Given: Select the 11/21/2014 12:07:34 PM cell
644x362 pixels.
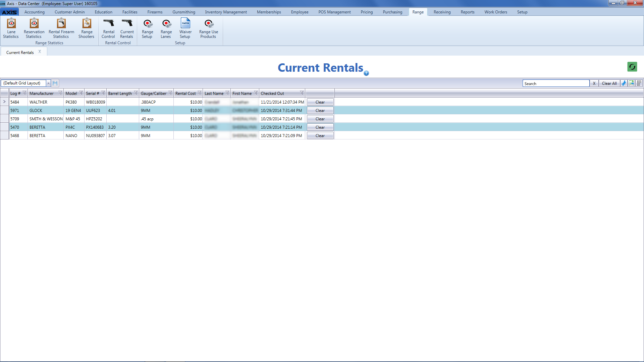Looking at the screenshot, I should click(282, 102).
